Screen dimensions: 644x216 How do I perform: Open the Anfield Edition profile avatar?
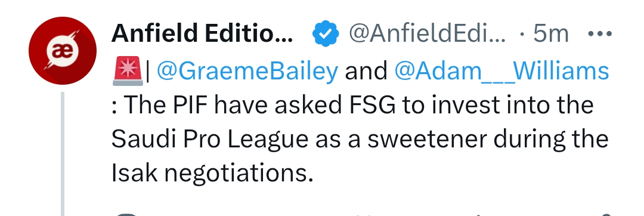click(63, 51)
